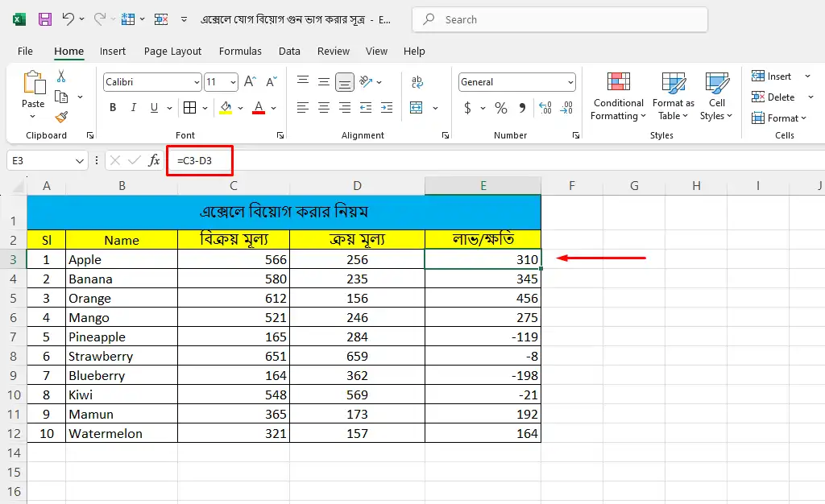Switch to the Page Layout tab

coord(172,51)
